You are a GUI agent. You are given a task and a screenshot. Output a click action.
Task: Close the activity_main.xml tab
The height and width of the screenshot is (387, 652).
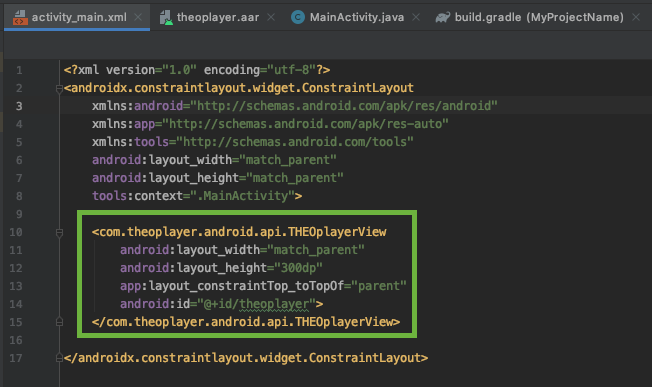[138, 17]
